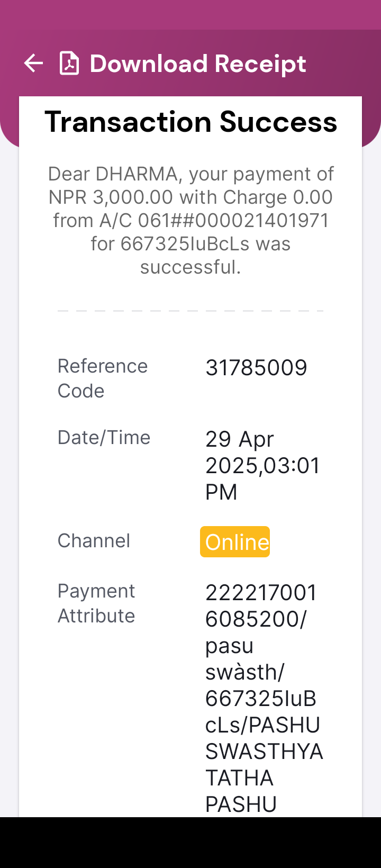Tap the Date/Time label
Viewport: 381px width, 868px height.
pyautogui.click(x=104, y=438)
